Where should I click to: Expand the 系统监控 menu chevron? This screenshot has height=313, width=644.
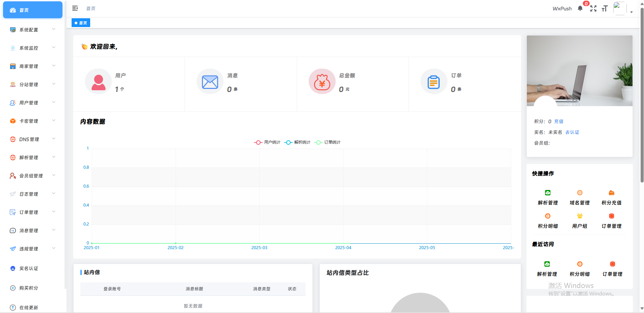click(54, 48)
